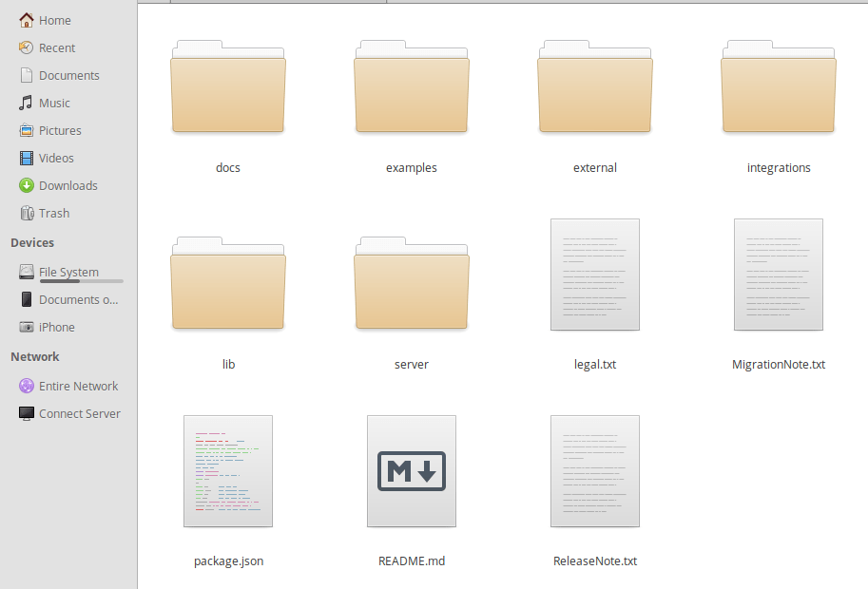Click the Network section header
Screen dimensions: 868x589
point(35,356)
